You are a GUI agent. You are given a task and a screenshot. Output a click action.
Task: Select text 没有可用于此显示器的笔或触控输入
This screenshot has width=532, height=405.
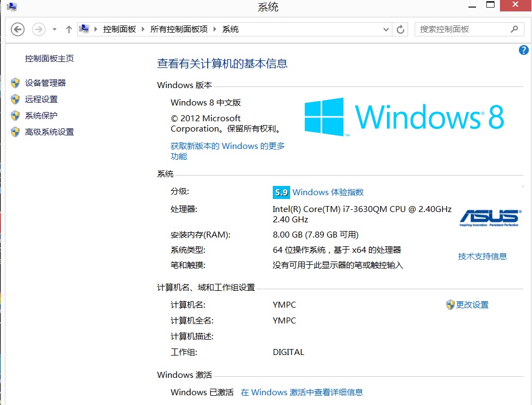click(x=338, y=265)
